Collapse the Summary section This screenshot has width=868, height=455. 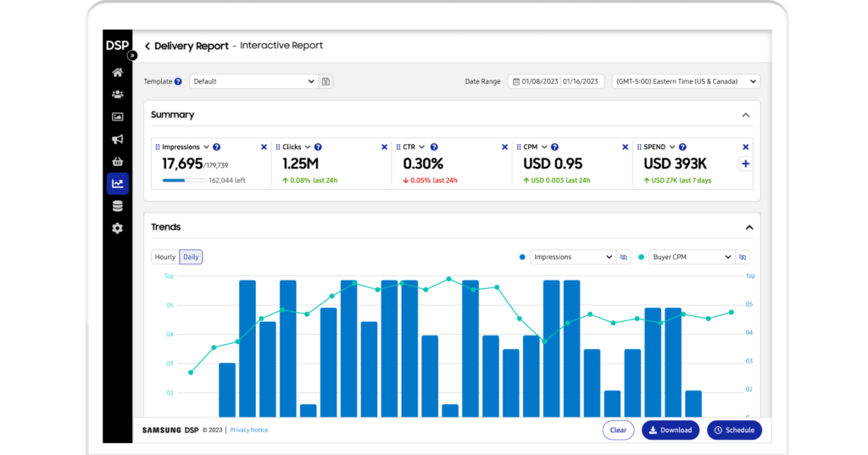745,115
